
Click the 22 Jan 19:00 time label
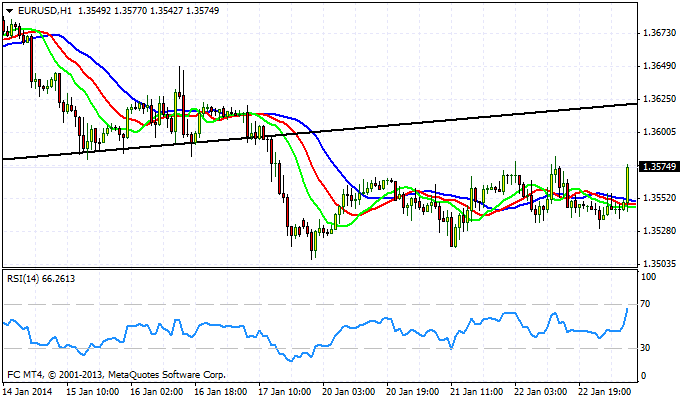pyautogui.click(x=605, y=391)
